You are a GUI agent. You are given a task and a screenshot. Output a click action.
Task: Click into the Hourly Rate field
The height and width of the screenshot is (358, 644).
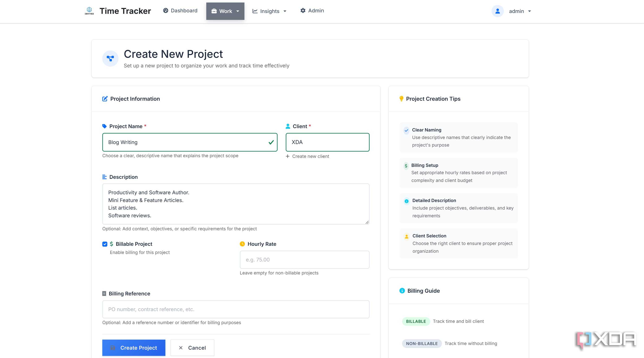[305, 260]
